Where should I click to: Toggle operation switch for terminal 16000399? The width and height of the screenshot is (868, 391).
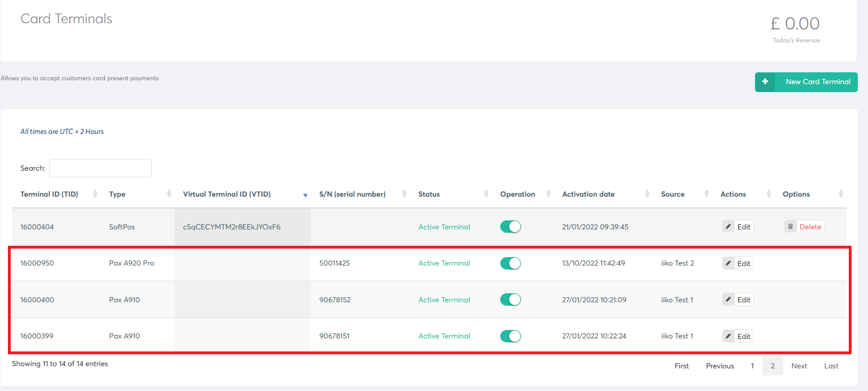point(510,336)
